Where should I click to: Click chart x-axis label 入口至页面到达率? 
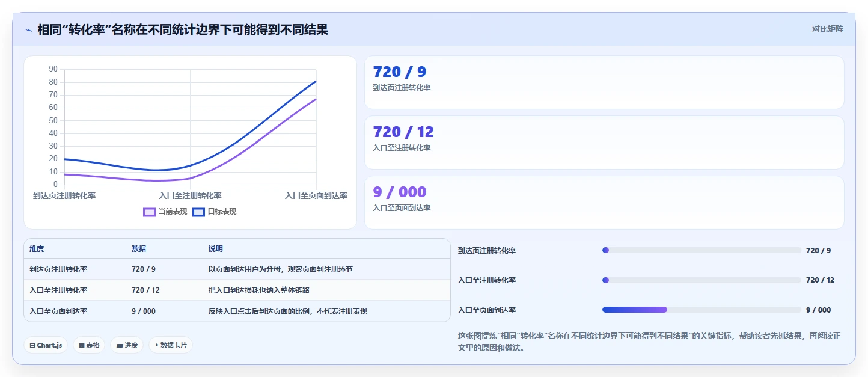pyautogui.click(x=316, y=195)
